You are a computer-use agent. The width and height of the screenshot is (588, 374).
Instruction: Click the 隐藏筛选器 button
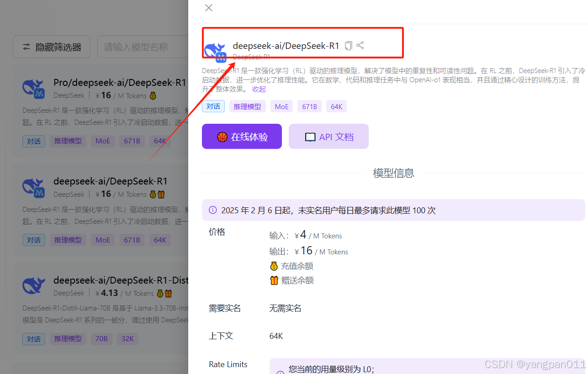tap(52, 47)
